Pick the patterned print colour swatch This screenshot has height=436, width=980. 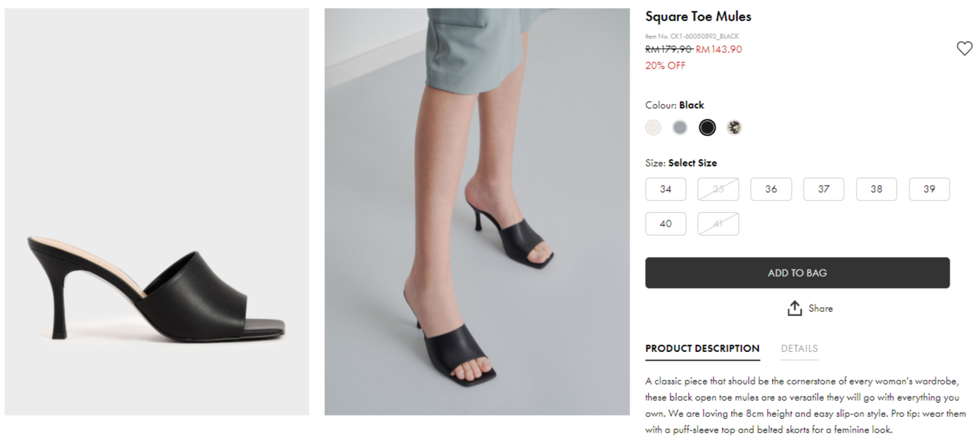click(734, 128)
